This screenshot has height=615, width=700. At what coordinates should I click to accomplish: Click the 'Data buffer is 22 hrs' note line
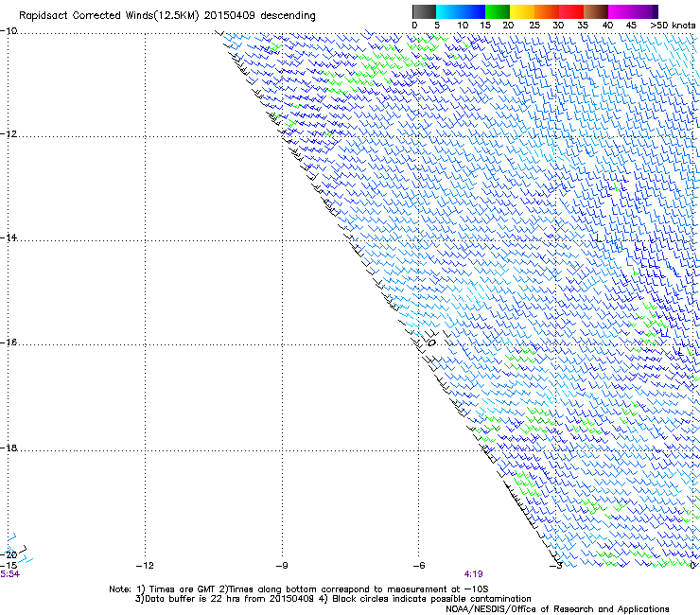333,599
